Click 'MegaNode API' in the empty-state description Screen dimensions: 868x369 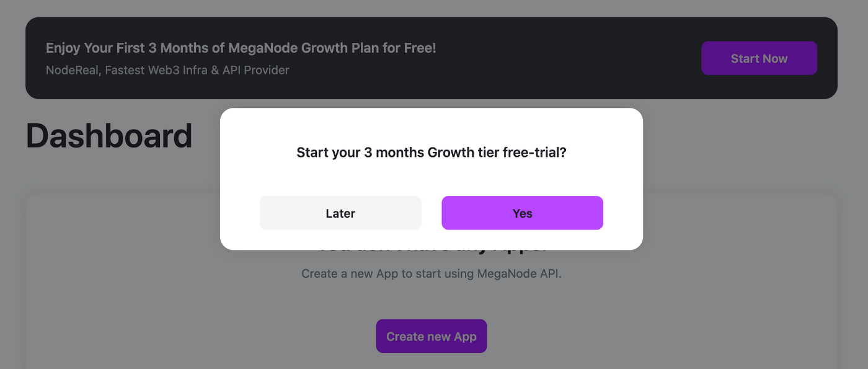(x=518, y=273)
